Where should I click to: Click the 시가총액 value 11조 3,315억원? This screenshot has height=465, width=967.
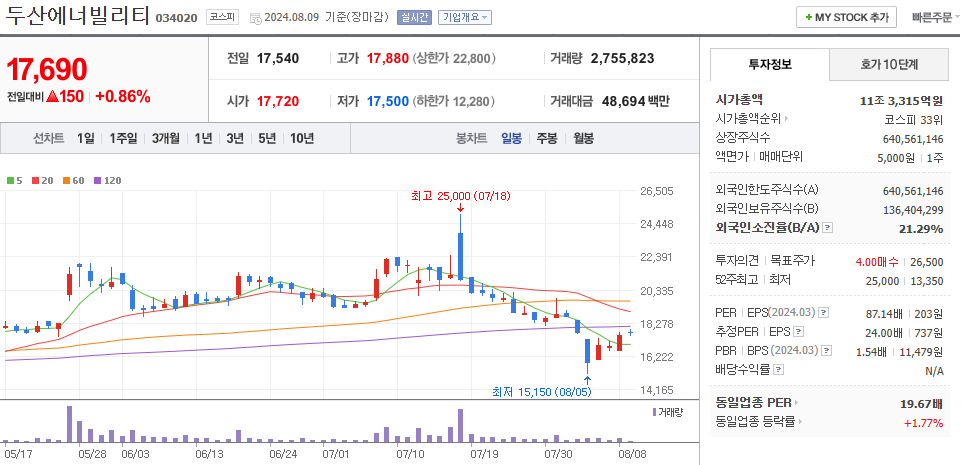(x=901, y=101)
